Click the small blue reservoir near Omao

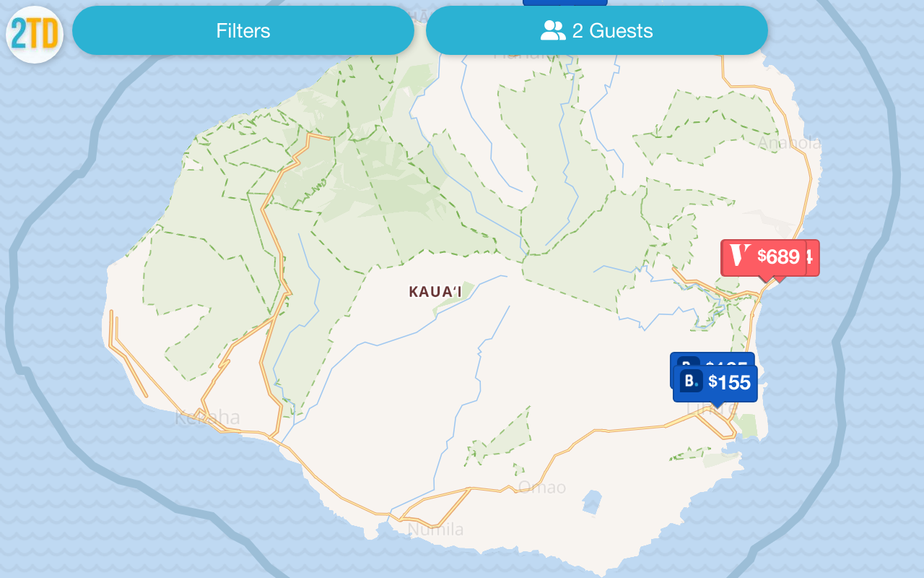tap(592, 502)
